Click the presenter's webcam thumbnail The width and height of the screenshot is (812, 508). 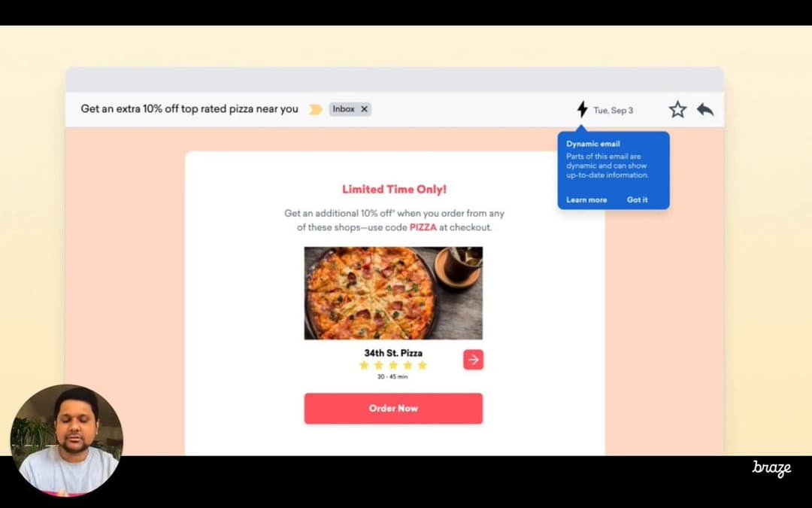67,440
